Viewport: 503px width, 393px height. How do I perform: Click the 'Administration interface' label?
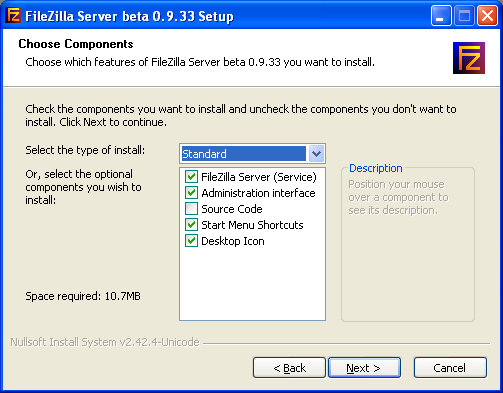[x=258, y=193]
